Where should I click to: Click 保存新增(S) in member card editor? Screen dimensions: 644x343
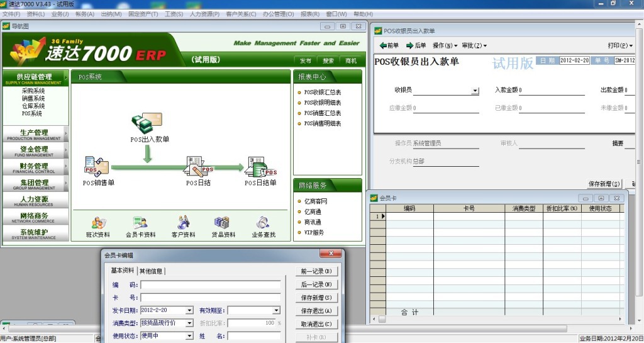[317, 298]
